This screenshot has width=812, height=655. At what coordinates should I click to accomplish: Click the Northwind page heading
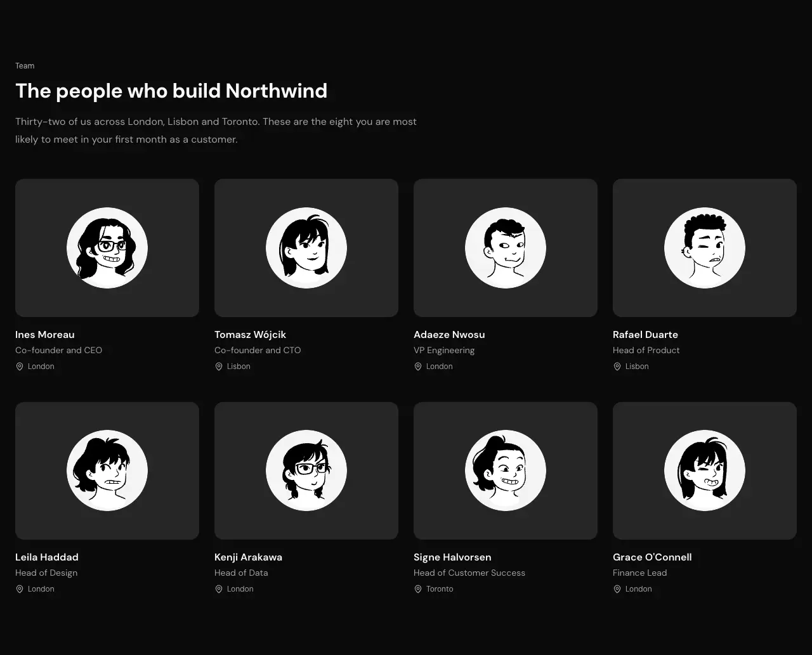pos(171,91)
